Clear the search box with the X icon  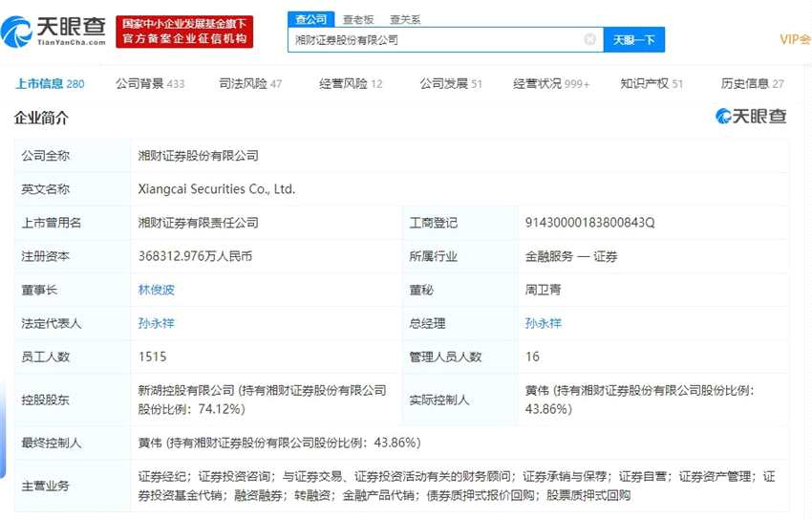589,39
